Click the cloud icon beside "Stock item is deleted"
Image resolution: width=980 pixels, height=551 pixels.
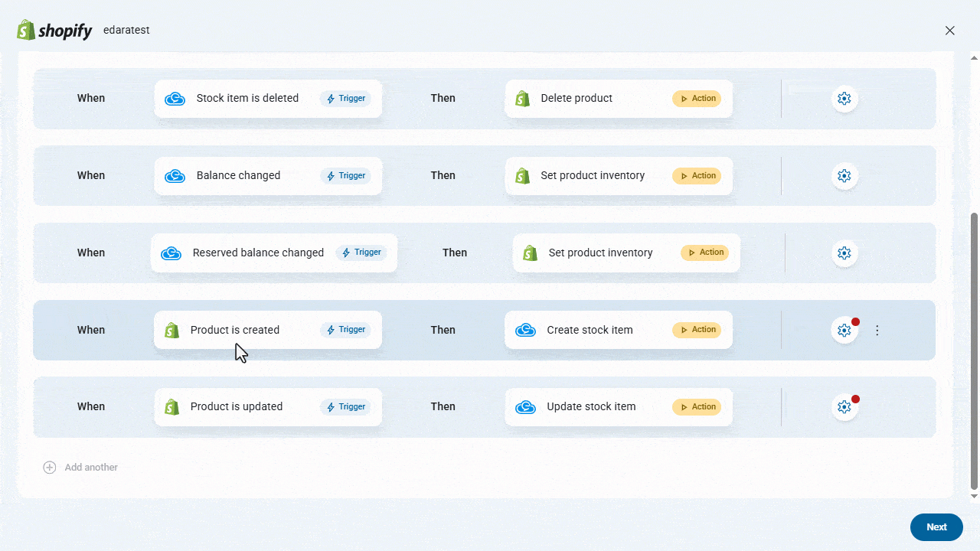(x=175, y=98)
